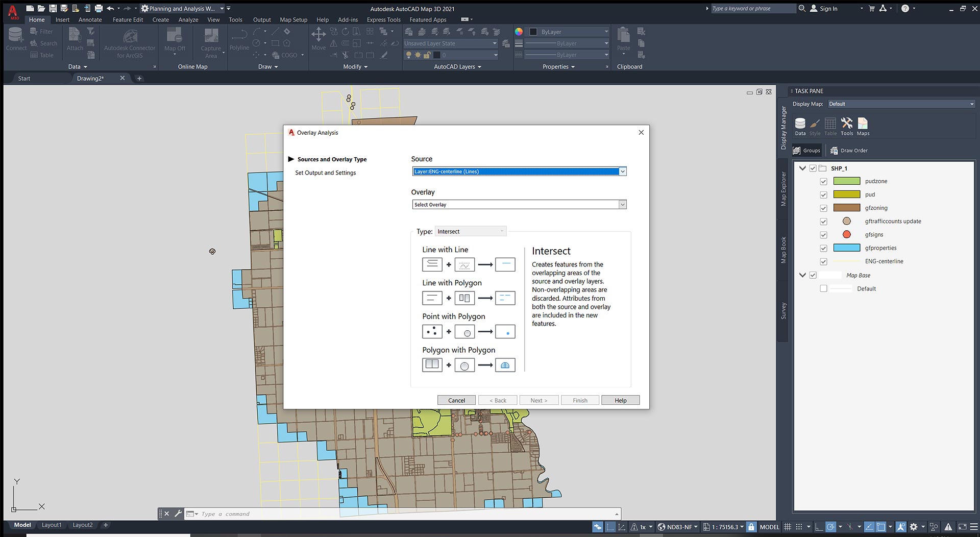Open the Analyze ribbon tab
This screenshot has height=537, width=980.
188,20
